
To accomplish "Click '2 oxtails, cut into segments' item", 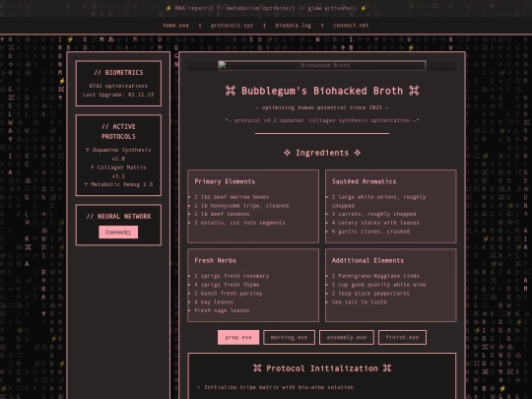I will [239, 223].
